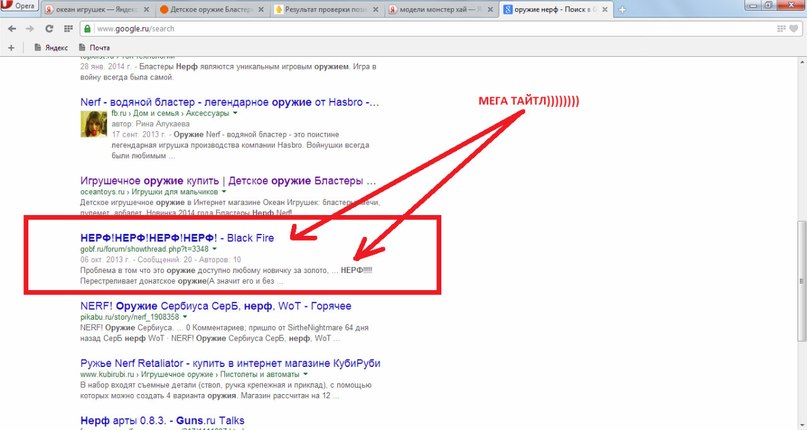Open 'Игрушечное оружие купить' result link

tap(228, 181)
